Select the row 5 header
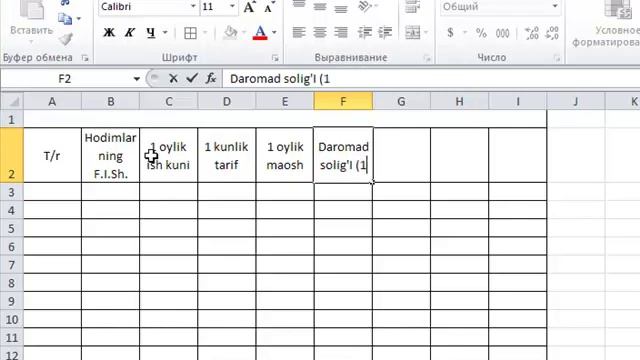 pos(11,229)
